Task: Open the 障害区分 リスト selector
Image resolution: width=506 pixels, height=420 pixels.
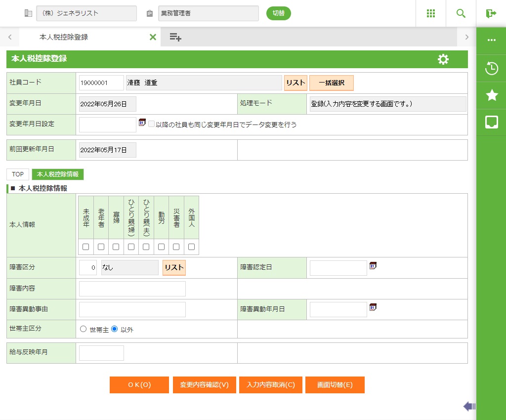Action: 174,268
